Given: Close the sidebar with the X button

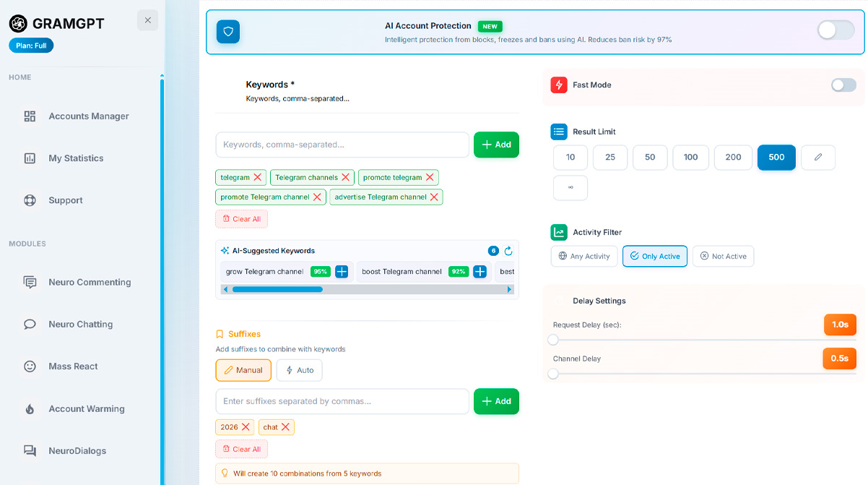Looking at the screenshot, I should pyautogui.click(x=147, y=20).
